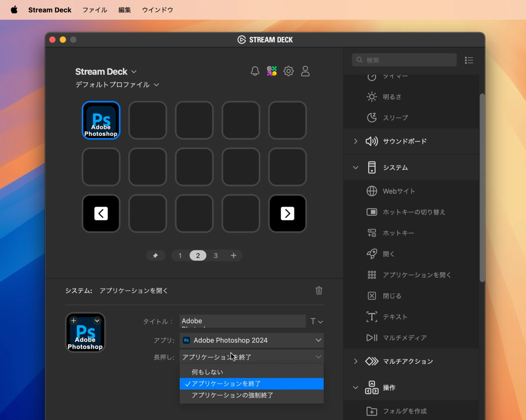Click the pin page icon

(155, 256)
